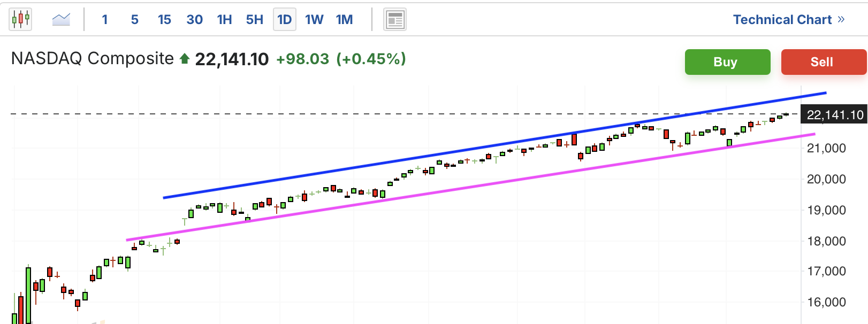Click the 17,000 price axis label
This screenshot has width=868, height=324.
(x=826, y=271)
